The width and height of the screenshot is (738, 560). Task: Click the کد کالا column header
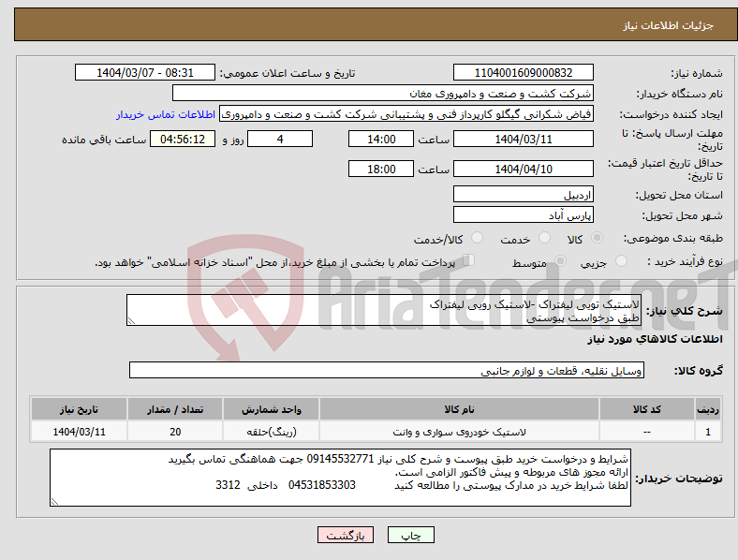tap(647, 409)
